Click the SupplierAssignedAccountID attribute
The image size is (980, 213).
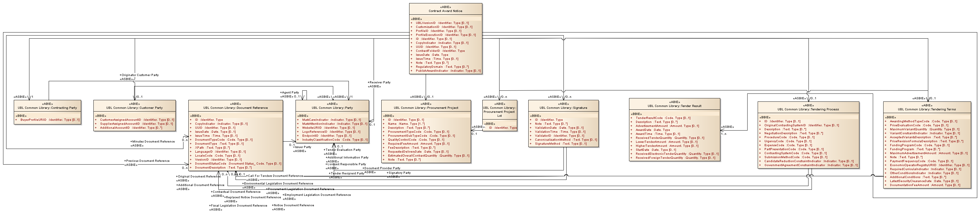(x=136, y=124)
